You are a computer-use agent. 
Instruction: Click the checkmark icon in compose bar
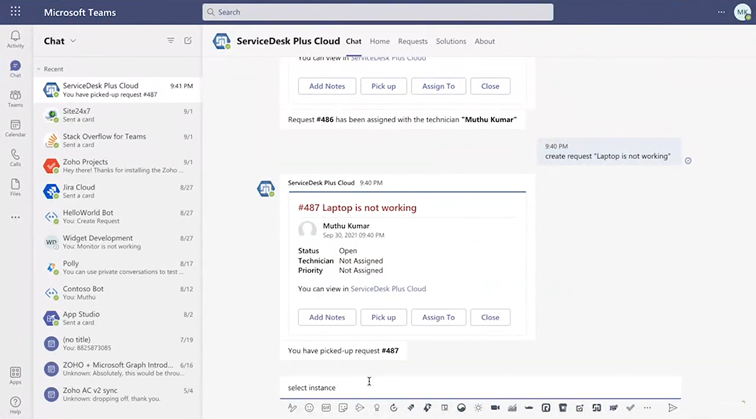(x=630, y=408)
